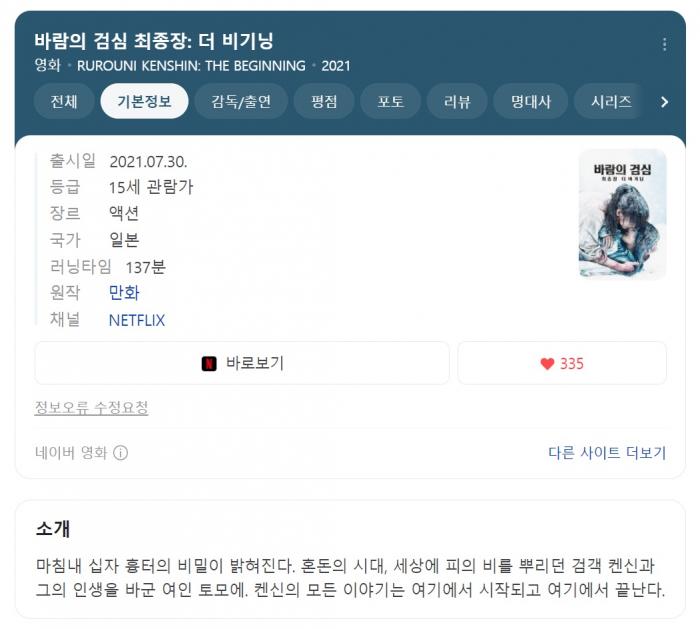Click 정보오류 수정요청 link
The image size is (700, 629).
point(92,407)
